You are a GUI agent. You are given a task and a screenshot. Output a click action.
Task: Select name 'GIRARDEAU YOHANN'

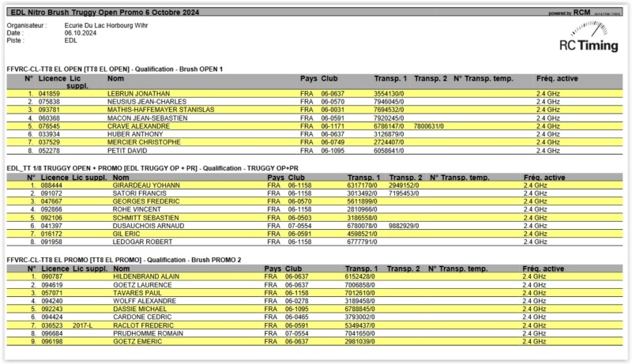(146, 186)
